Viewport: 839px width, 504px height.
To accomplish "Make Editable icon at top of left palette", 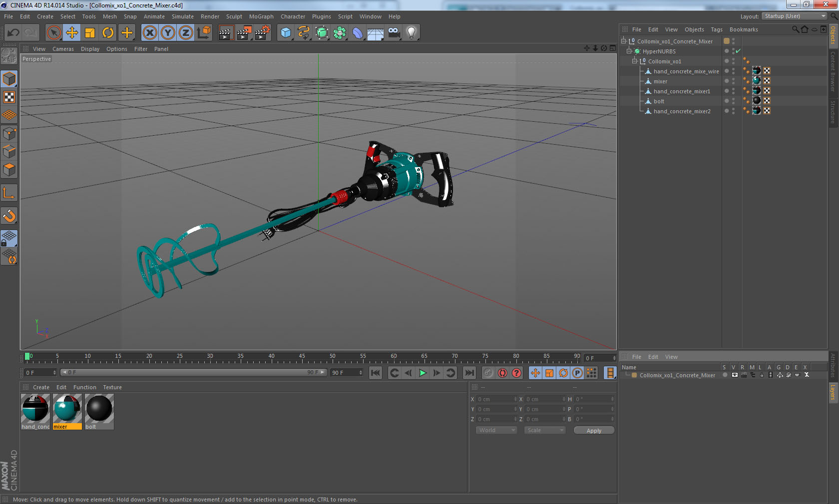I will 9,56.
